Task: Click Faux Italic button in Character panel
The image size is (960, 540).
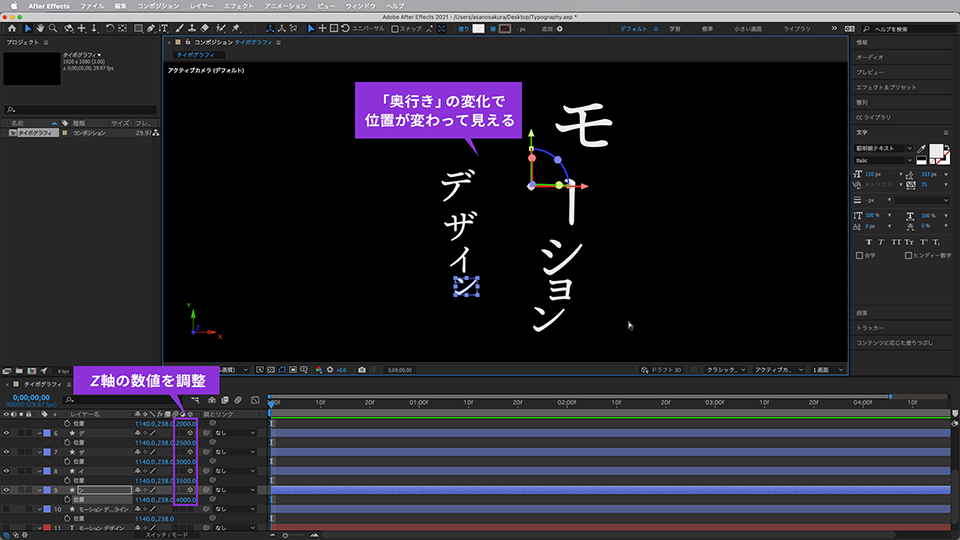Action: tap(881, 242)
